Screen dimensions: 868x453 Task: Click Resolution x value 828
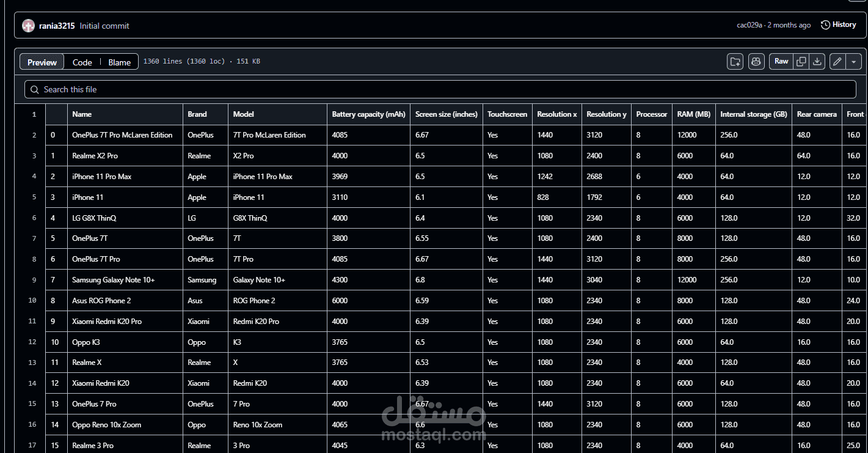[x=543, y=197]
